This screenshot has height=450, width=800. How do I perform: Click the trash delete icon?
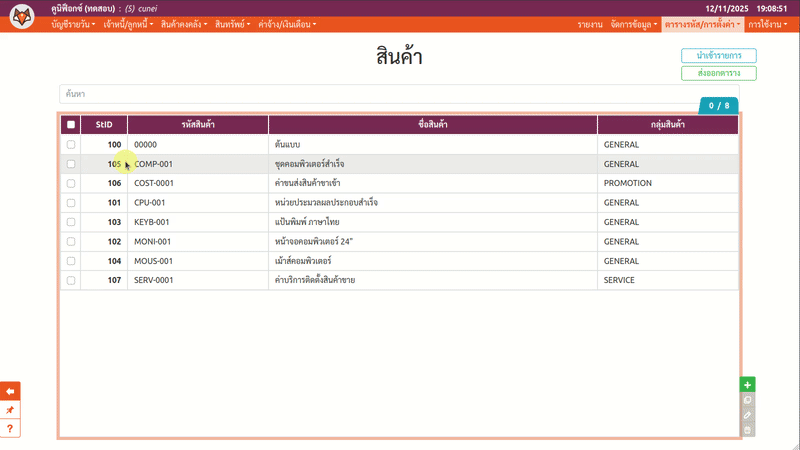747,430
